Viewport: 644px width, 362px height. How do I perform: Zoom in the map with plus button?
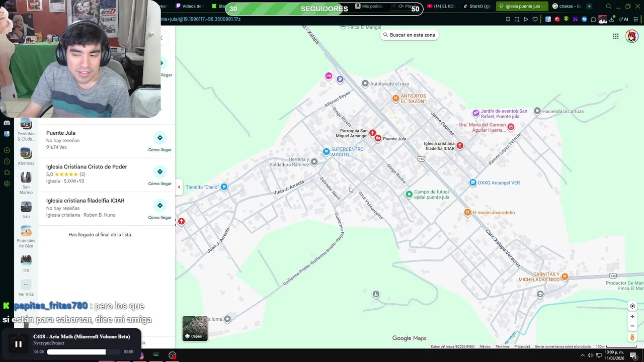(632, 317)
